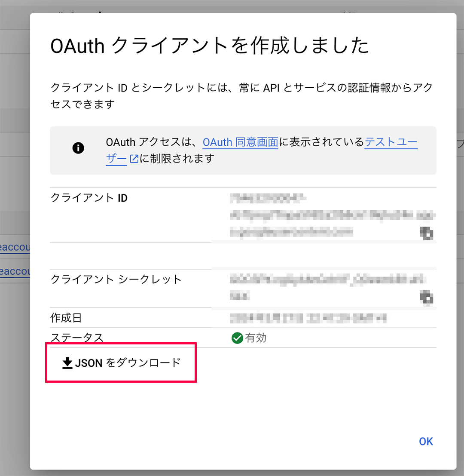Copy the client ID to clipboard
The height and width of the screenshot is (476, 464).
point(426,233)
